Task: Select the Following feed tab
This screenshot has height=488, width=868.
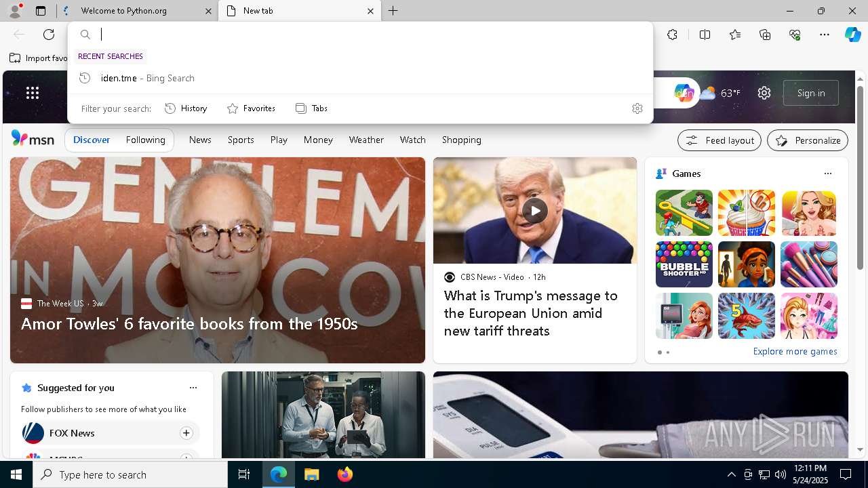Action: (x=145, y=140)
